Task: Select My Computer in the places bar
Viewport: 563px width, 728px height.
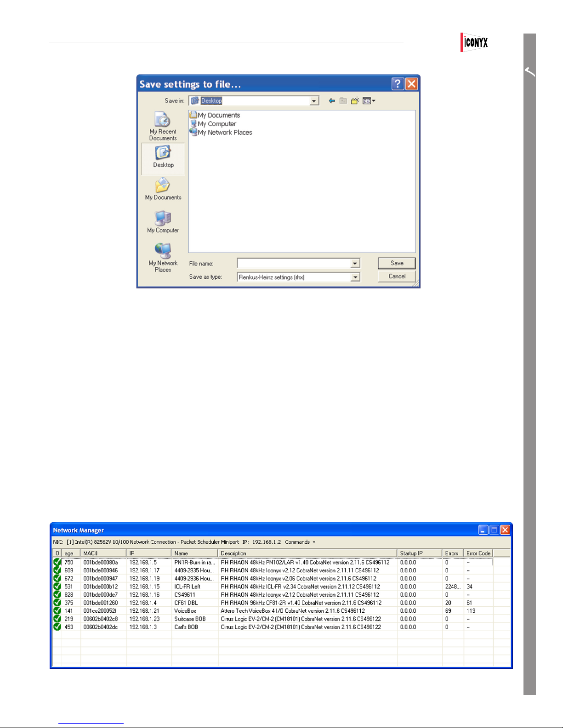Action: [x=163, y=222]
